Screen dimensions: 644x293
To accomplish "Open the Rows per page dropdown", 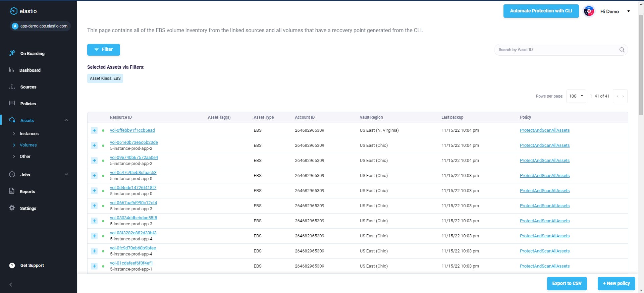I will tap(576, 96).
